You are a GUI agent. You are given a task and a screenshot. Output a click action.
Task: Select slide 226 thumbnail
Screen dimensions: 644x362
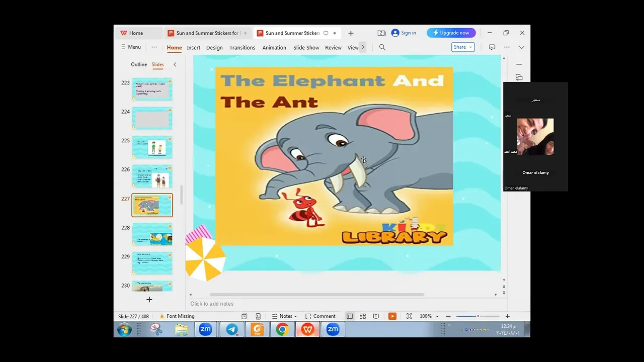pos(152,176)
